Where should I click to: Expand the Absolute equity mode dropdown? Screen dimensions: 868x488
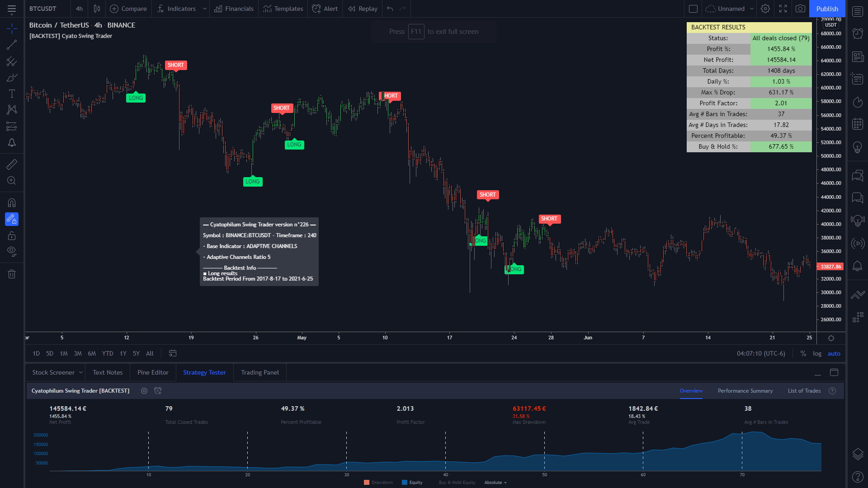pos(495,483)
